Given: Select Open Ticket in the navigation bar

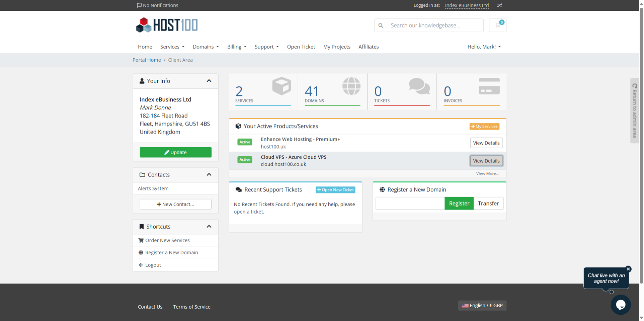Looking at the screenshot, I should [x=301, y=47].
